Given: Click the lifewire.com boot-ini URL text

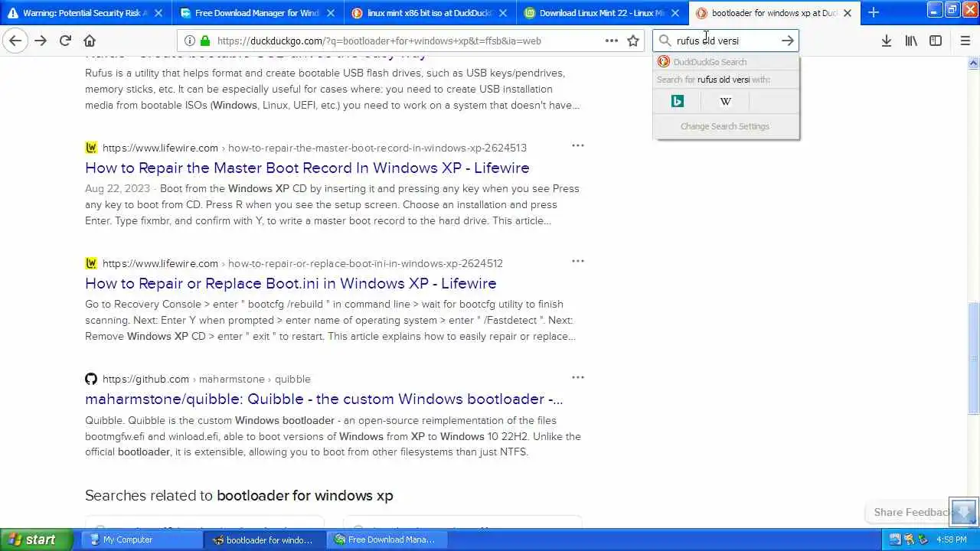Looking at the screenshot, I should [303, 263].
